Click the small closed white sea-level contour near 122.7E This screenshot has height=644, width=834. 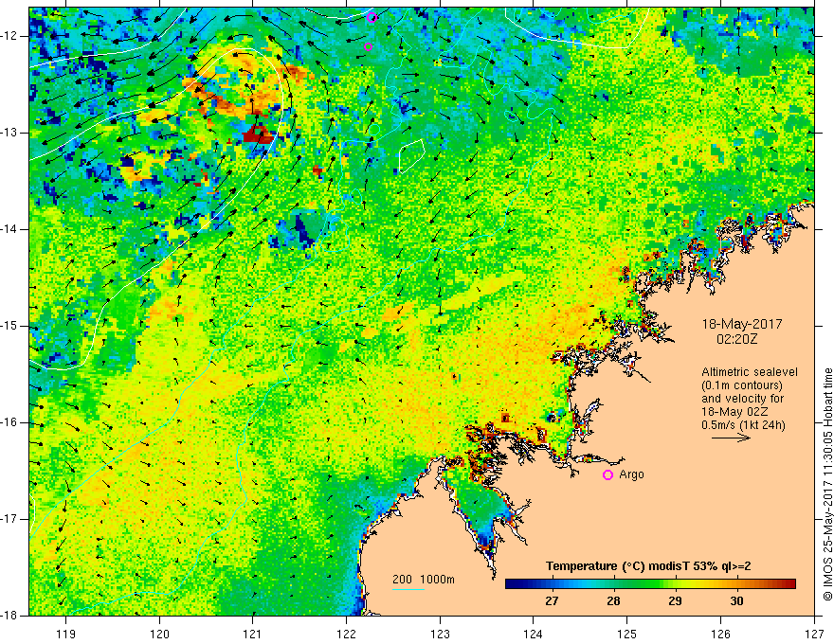pyautogui.click(x=411, y=155)
